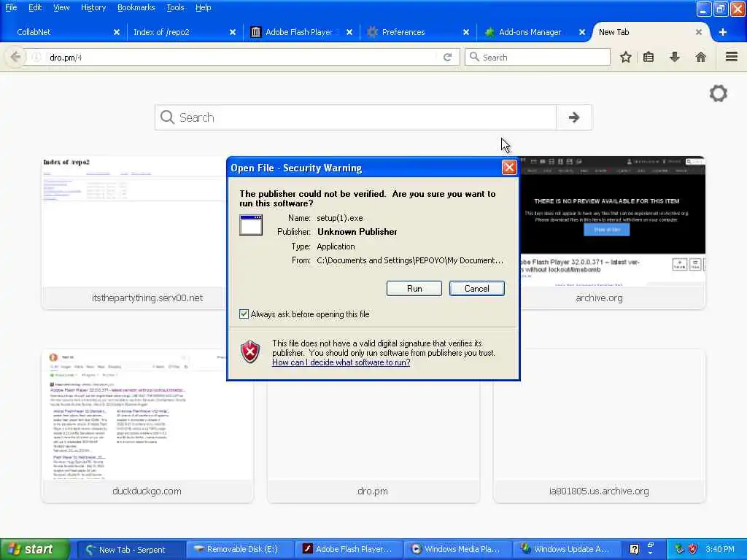Switch to the Adobe Flash Player tab
This screenshot has width=747, height=560.
[298, 32]
